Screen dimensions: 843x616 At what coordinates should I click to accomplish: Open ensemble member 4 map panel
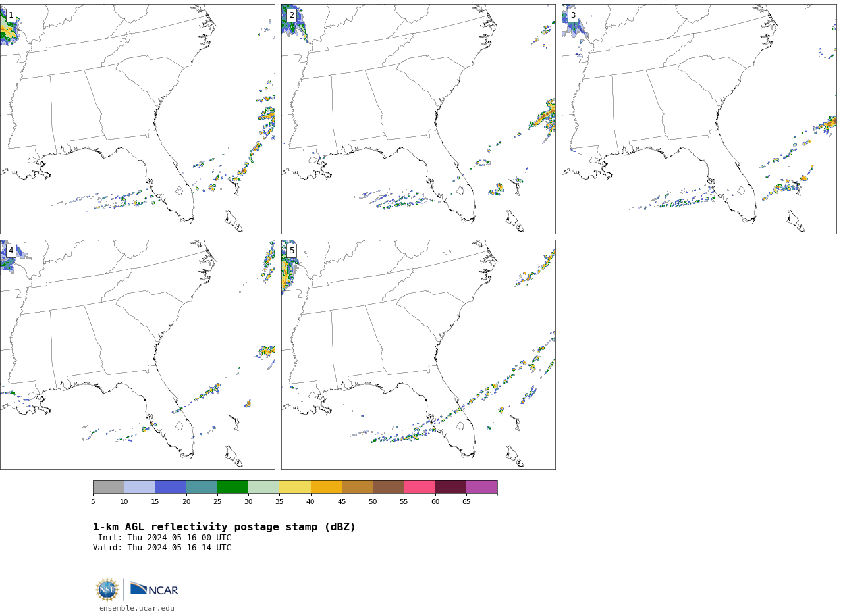coord(137,355)
